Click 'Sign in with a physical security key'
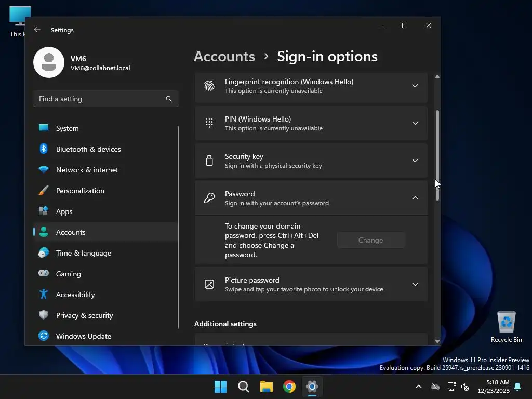 pos(273,166)
